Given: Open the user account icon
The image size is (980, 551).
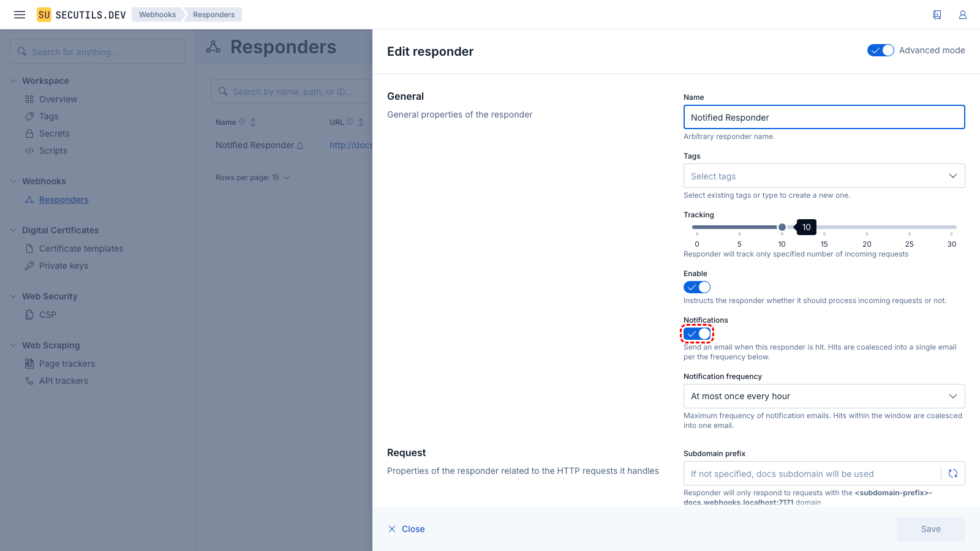Looking at the screenshot, I should click(963, 15).
